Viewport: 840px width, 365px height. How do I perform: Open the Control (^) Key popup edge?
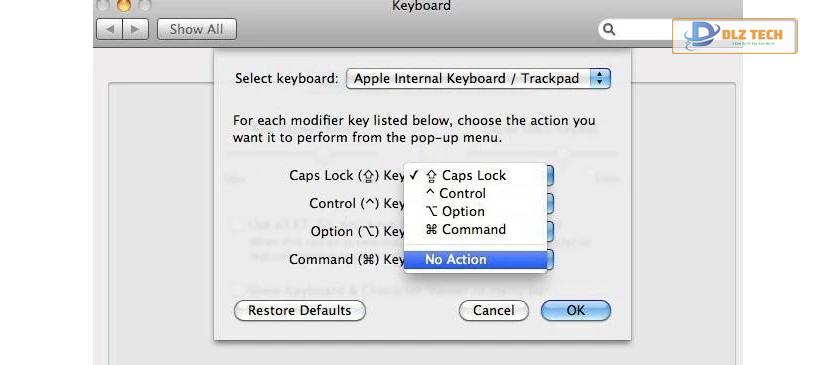[x=550, y=204]
